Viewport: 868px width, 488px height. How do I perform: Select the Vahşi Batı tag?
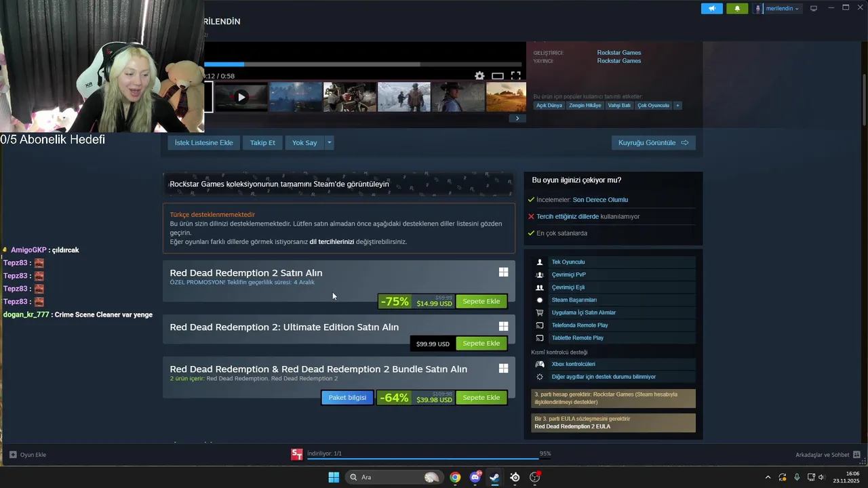(x=619, y=106)
